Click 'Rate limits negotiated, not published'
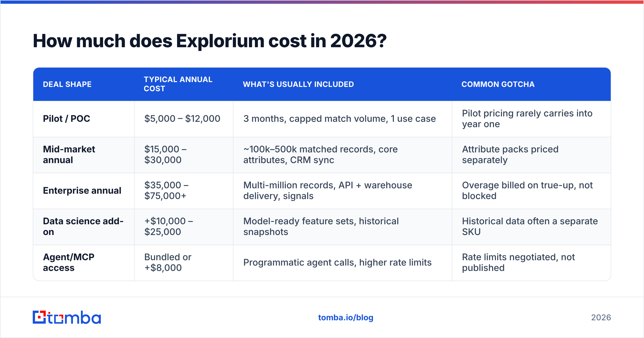 pyautogui.click(x=518, y=262)
